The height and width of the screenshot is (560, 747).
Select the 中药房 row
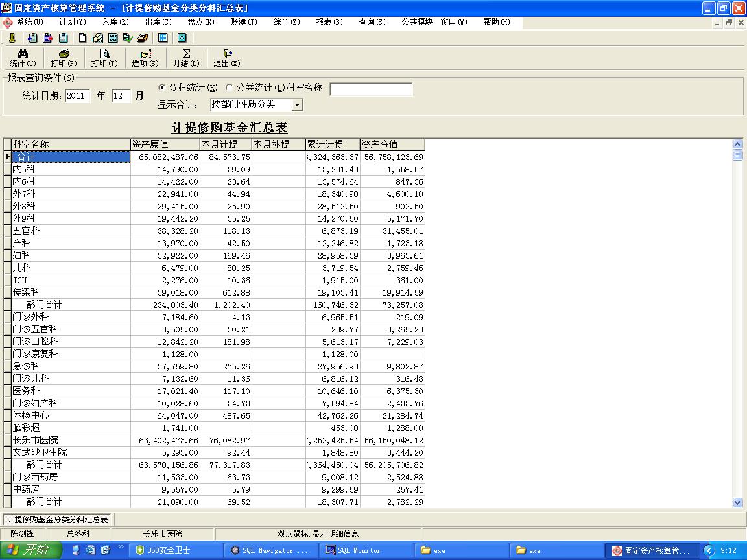(218, 489)
